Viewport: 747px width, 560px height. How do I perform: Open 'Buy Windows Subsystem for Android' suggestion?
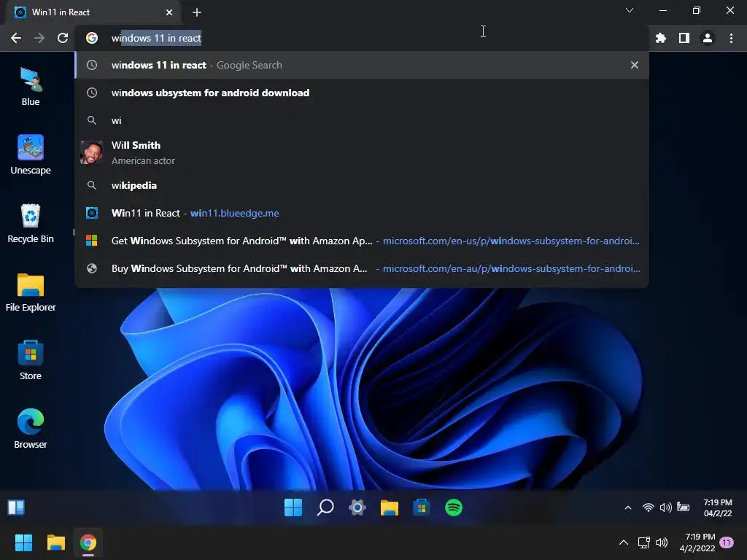click(362, 268)
